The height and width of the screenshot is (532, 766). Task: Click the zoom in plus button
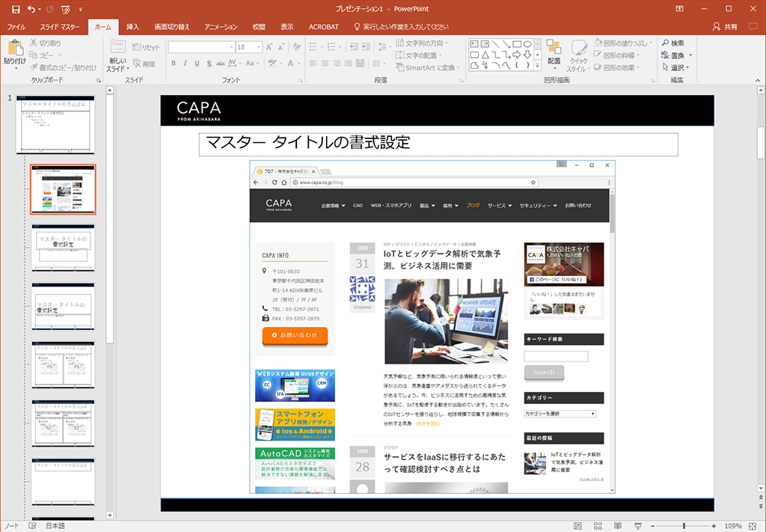[x=714, y=526]
